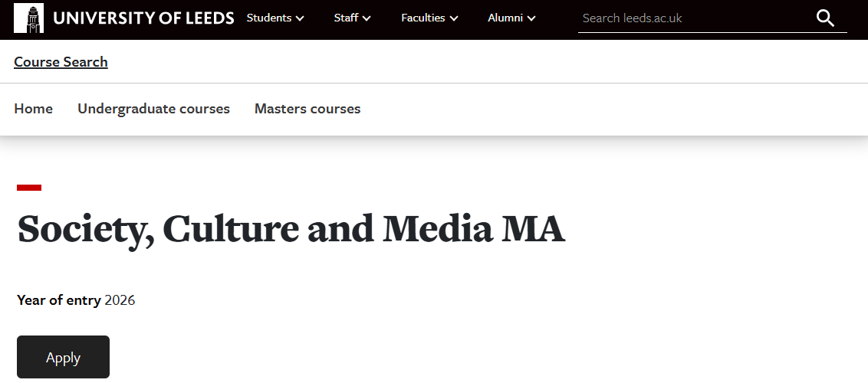Click the chevron arrow beside Faculties
Viewport: 868px width, 383px height.
tap(454, 18)
